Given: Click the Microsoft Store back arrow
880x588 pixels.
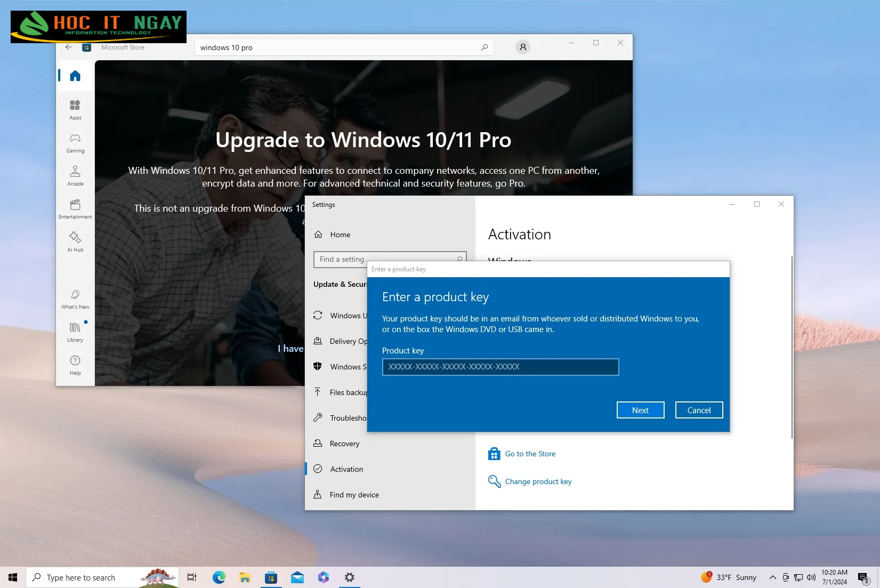Looking at the screenshot, I should click(x=69, y=47).
